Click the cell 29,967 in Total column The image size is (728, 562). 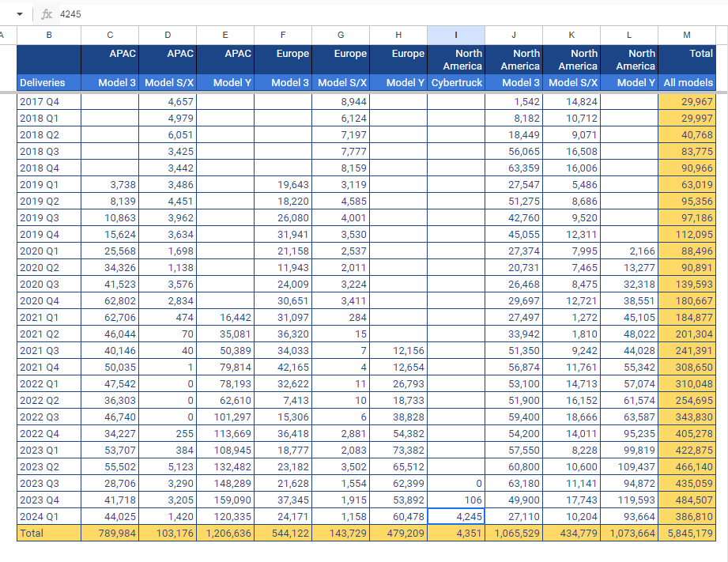687,102
